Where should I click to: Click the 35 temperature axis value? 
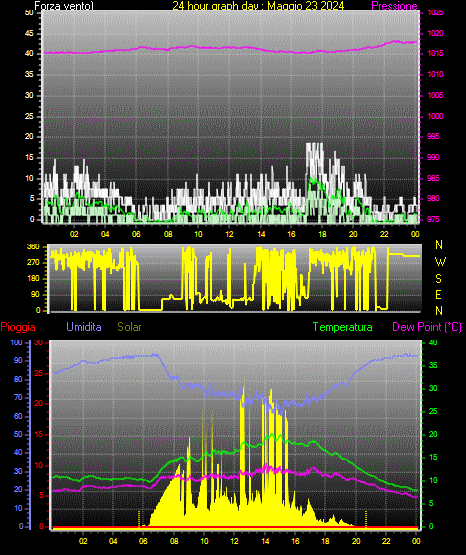433,365
